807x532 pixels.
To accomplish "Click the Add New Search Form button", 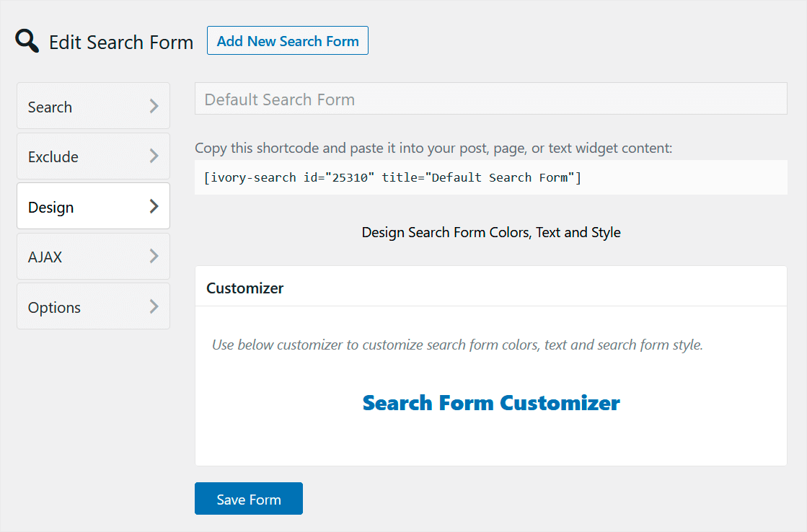I will [287, 40].
